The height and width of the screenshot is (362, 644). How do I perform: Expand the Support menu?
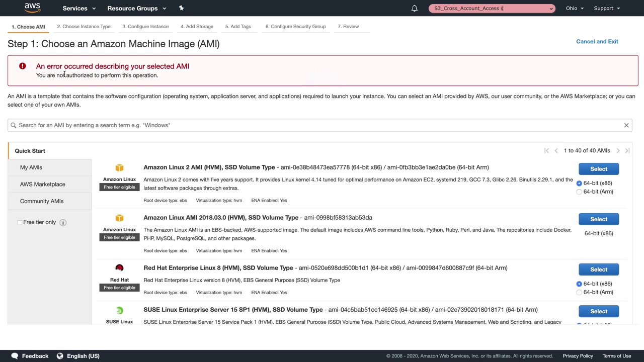607,8
